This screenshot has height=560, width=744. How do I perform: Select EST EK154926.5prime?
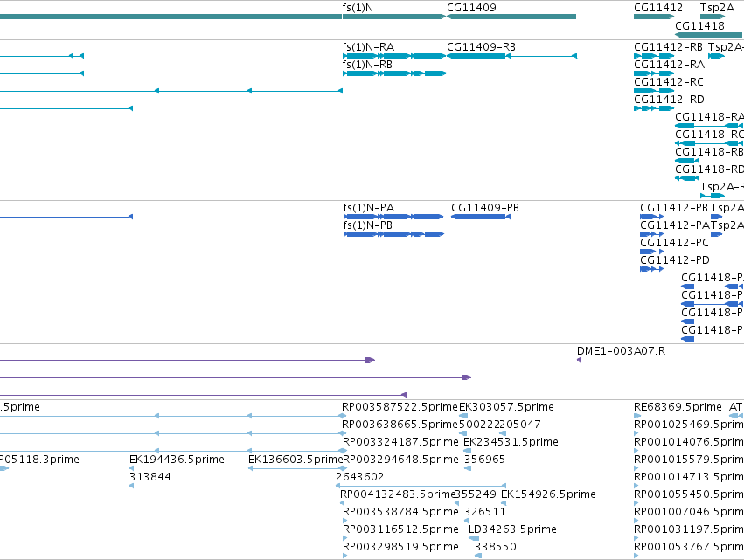[x=548, y=494]
